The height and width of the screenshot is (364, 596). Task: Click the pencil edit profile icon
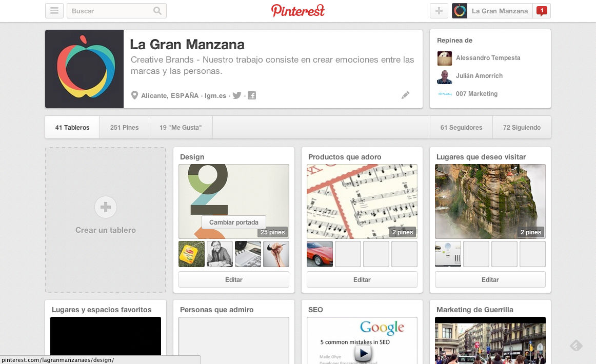point(405,95)
